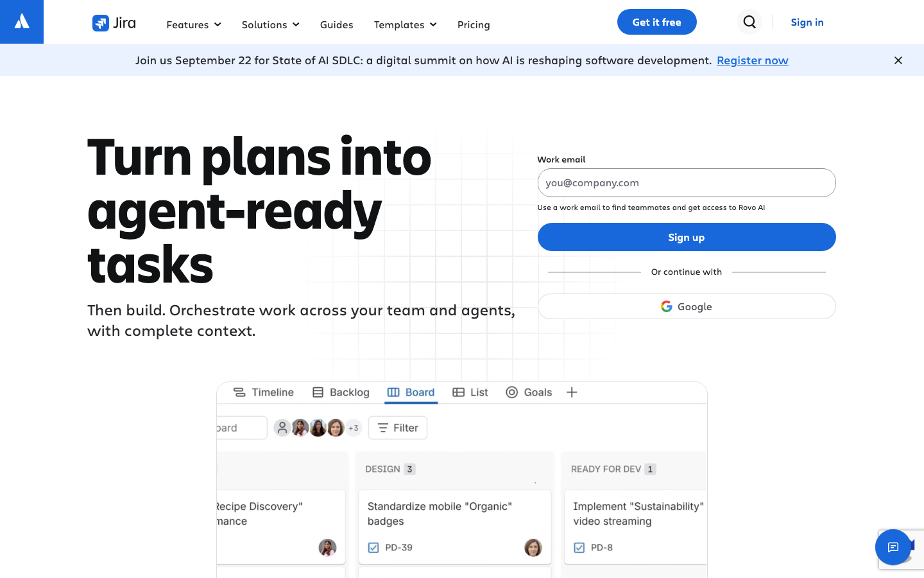Open the Jira logo home link
924x578 pixels.
point(114,23)
